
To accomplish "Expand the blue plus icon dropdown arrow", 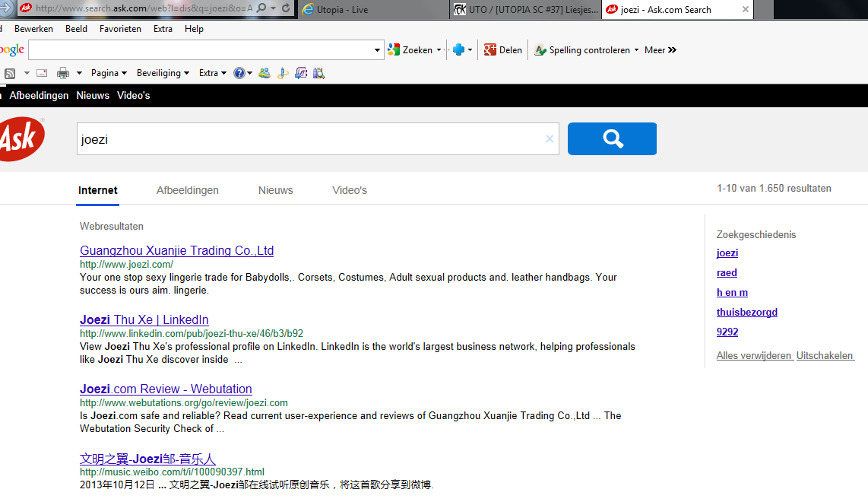I will [x=470, y=50].
